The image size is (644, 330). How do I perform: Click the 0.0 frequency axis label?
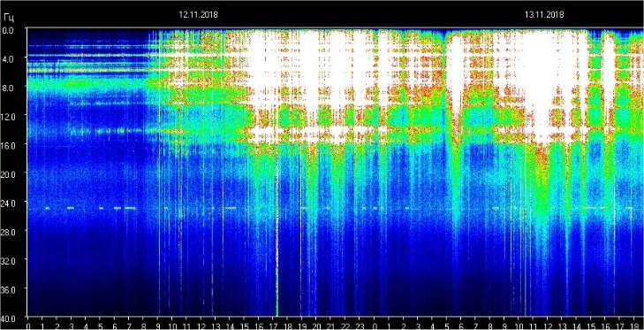pos(8,30)
